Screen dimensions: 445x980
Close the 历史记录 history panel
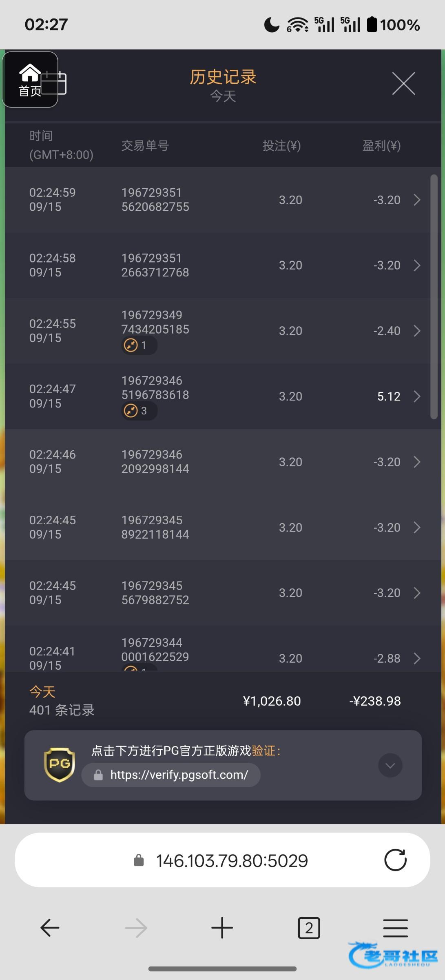click(403, 84)
